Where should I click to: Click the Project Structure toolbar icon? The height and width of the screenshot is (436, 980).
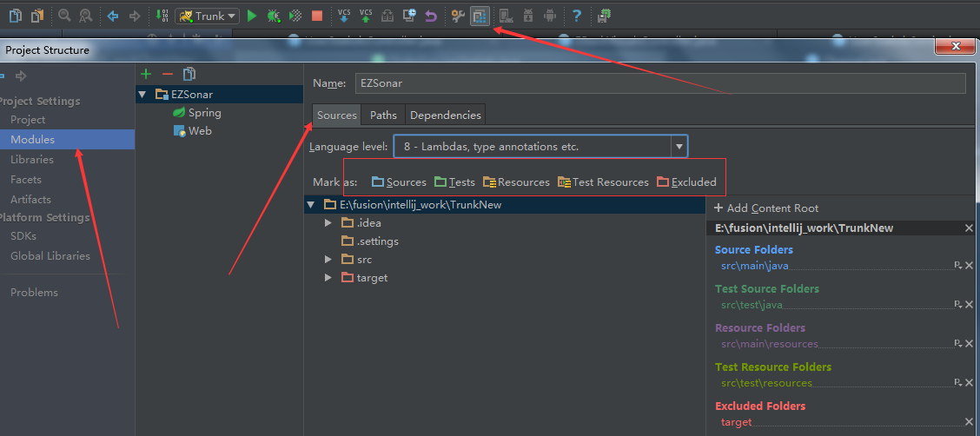pyautogui.click(x=480, y=16)
